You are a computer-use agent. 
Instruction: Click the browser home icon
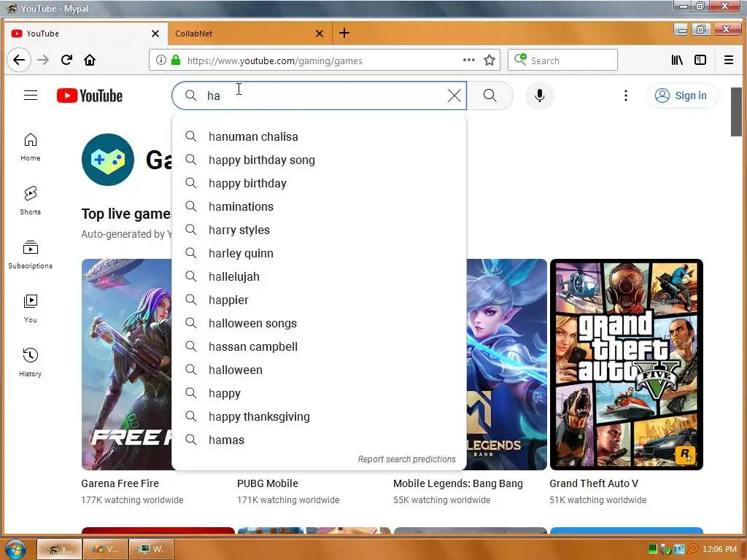click(90, 60)
